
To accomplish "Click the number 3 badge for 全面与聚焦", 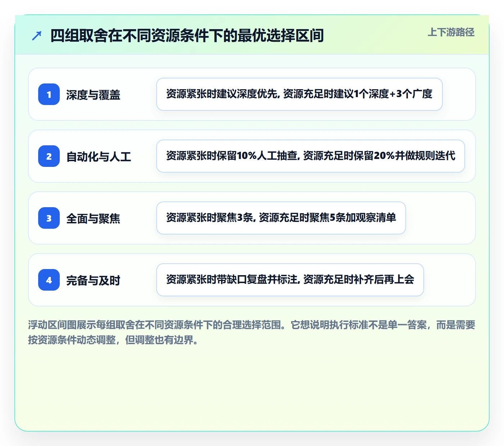I will tap(49, 218).
